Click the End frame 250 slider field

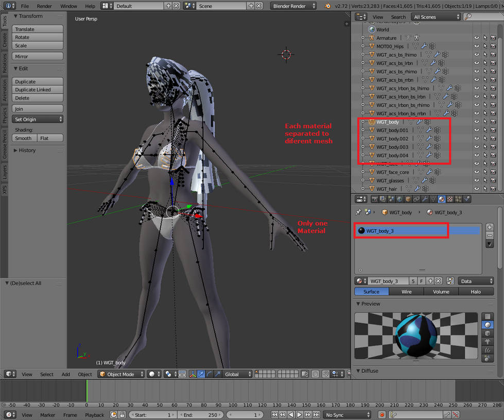pos(200,415)
